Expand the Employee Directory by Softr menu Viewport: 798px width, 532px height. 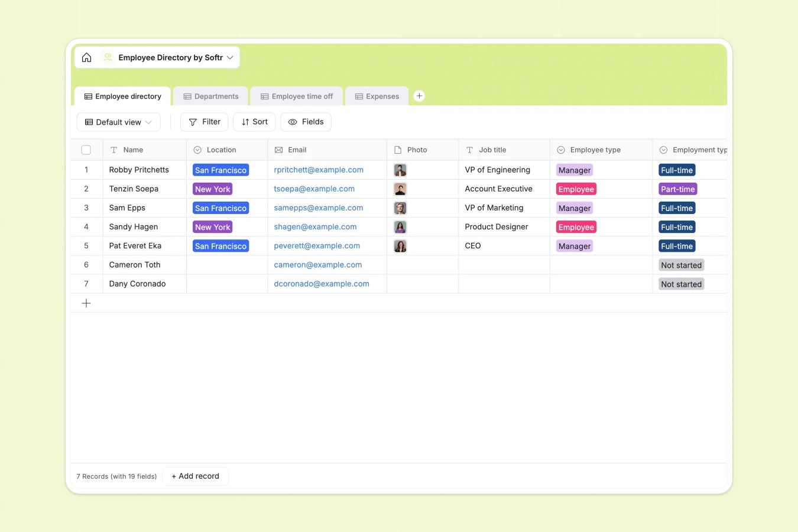tap(229, 57)
